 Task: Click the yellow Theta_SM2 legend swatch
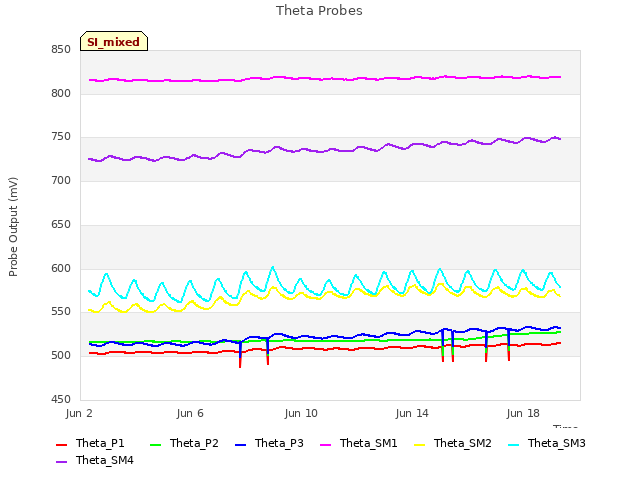tap(420, 444)
